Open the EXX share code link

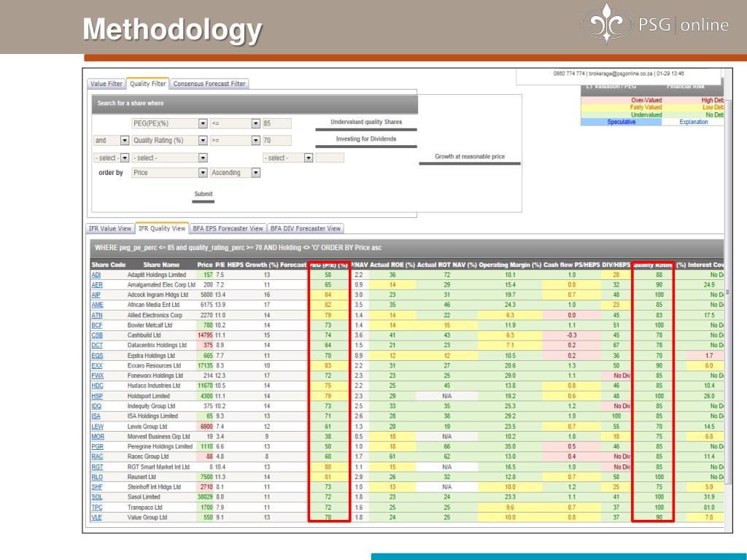click(x=97, y=366)
